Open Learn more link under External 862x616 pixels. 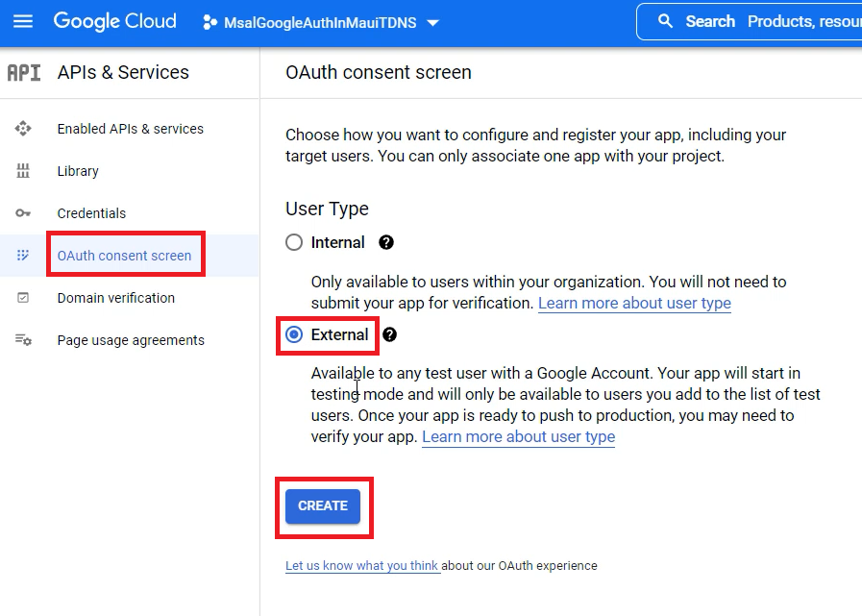coord(518,436)
